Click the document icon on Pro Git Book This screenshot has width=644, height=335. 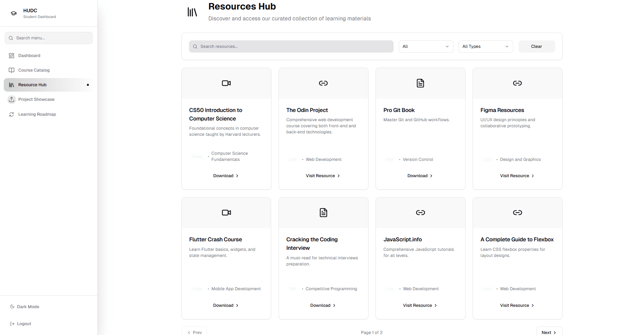tap(420, 83)
